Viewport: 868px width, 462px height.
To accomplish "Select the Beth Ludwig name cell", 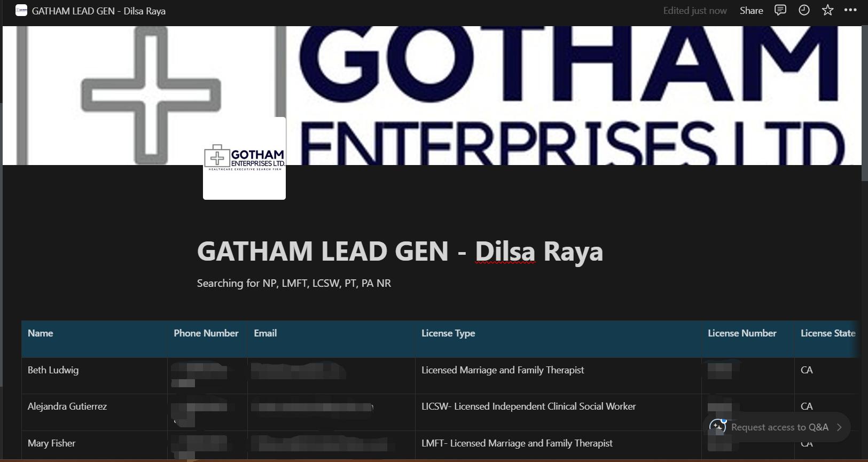I will coord(95,375).
